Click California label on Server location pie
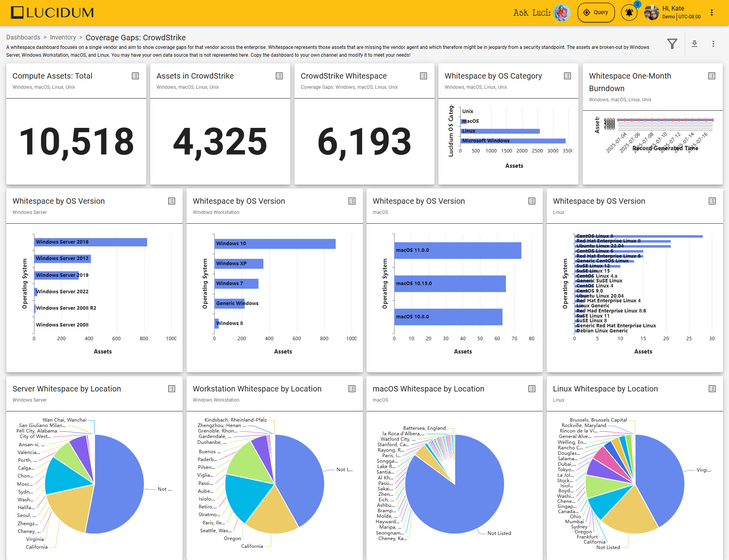Image resolution: width=729 pixels, height=560 pixels. pyautogui.click(x=37, y=547)
